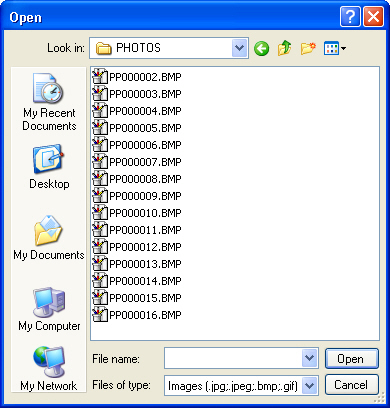Select file name PP000010.BMP
This screenshot has width=390, height=408.
click(x=145, y=213)
